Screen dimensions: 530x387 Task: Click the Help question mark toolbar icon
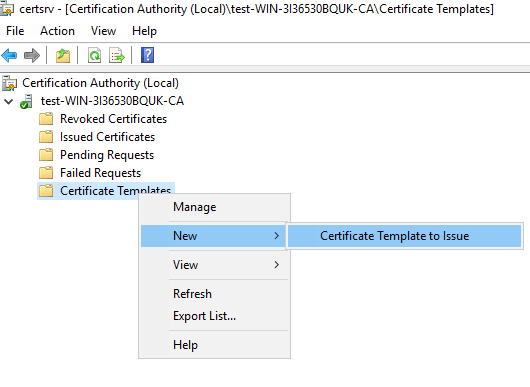(147, 55)
